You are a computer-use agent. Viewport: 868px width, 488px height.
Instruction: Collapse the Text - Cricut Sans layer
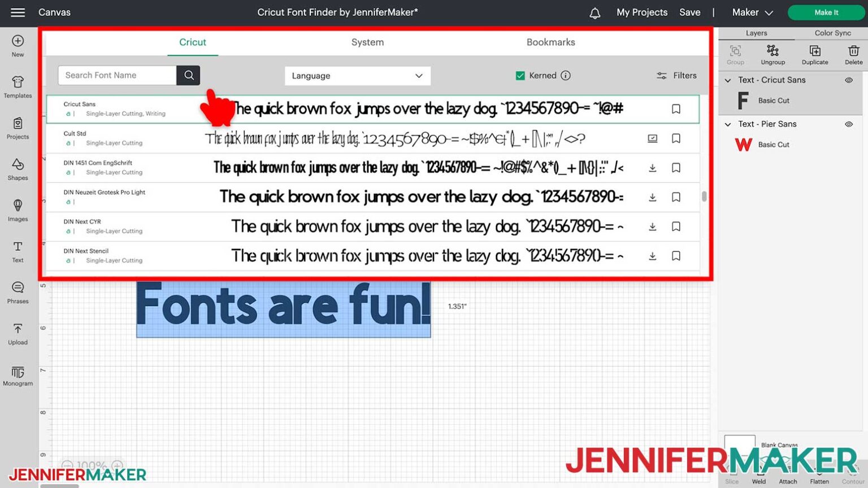click(728, 80)
